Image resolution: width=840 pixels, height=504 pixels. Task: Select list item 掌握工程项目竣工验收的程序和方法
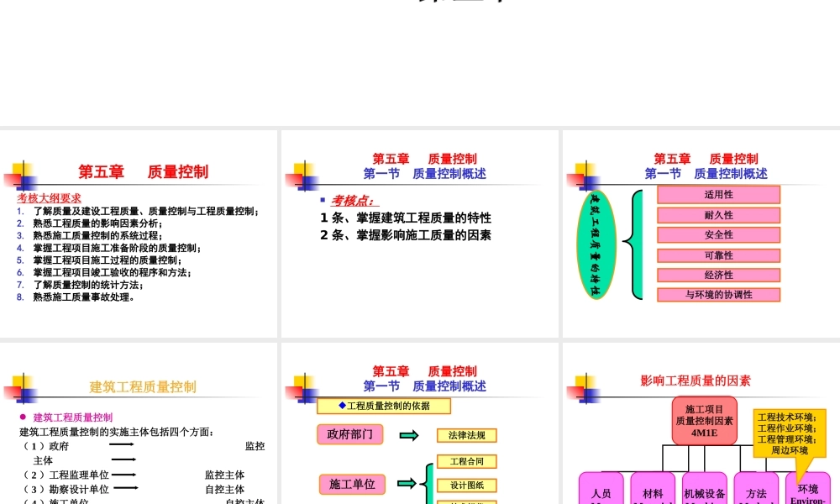pos(113,273)
